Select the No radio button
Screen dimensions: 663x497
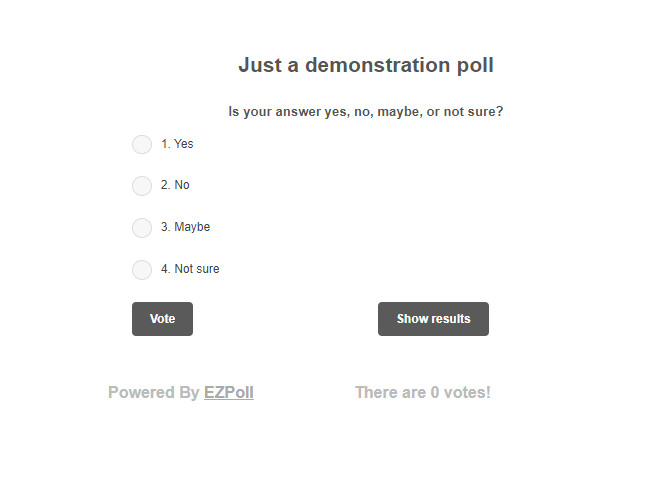[x=142, y=186]
